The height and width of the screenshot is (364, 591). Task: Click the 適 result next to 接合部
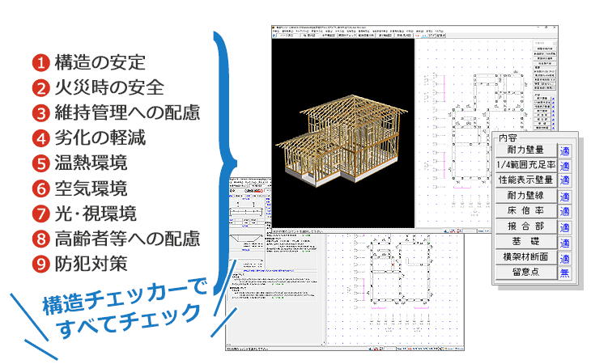pos(564,227)
